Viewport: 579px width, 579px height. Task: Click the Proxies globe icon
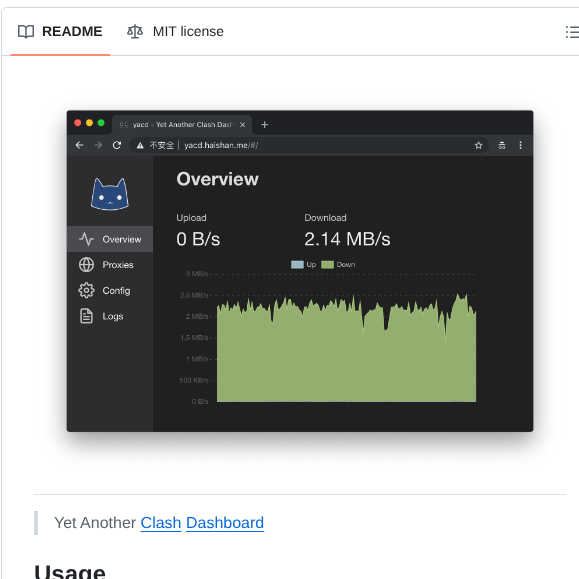86,265
